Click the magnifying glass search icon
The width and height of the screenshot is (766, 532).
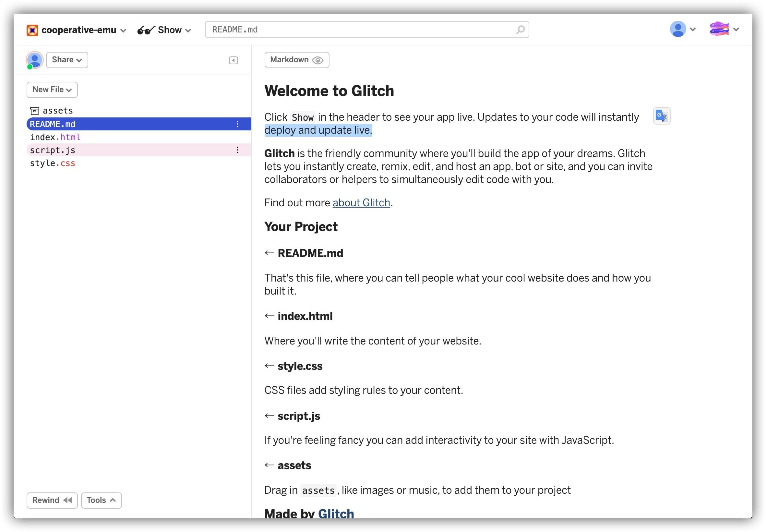point(520,30)
